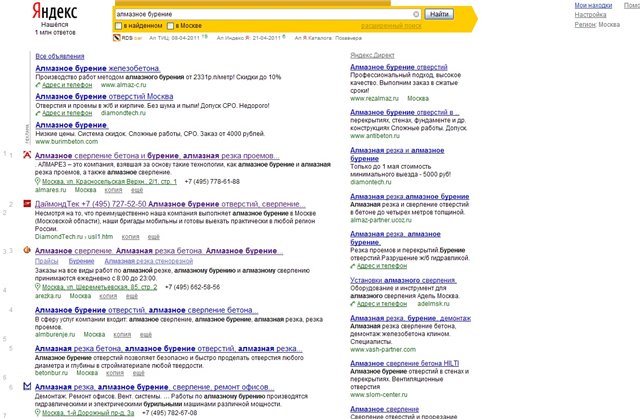
Task: Open the Шереметьевская, 85, стр. 2 address link
Action: [100, 287]
